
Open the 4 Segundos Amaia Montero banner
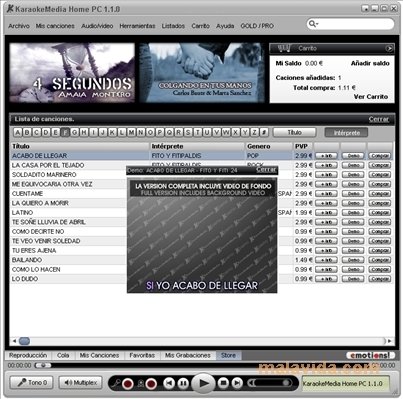coord(72,73)
